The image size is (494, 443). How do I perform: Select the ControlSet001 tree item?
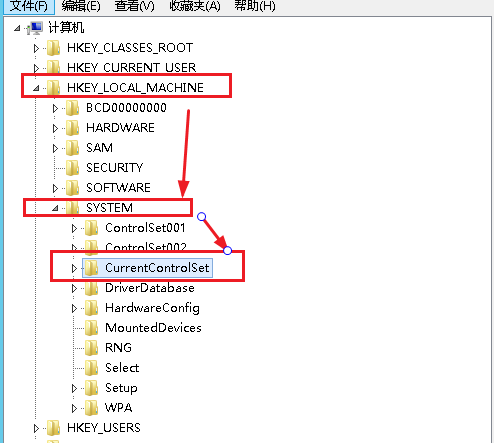(145, 228)
